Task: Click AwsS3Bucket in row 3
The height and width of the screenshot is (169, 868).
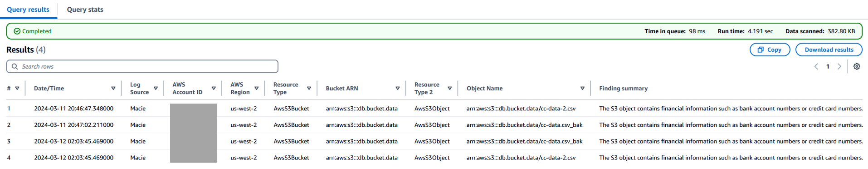Action: pos(291,141)
